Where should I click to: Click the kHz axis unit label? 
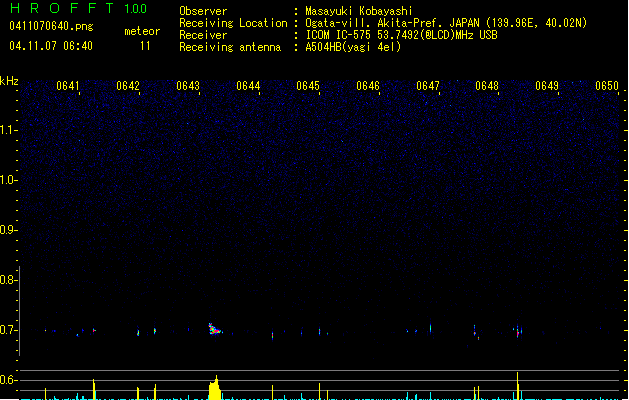click(x=9, y=81)
